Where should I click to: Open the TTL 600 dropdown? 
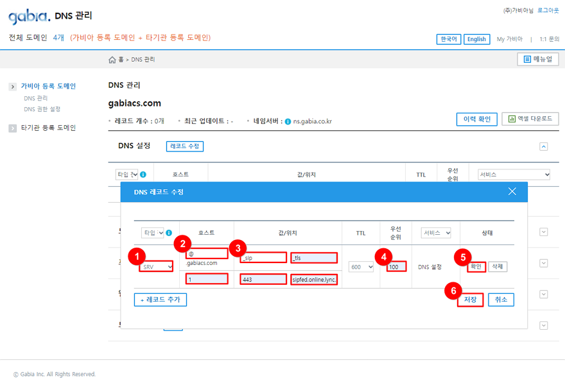click(361, 267)
